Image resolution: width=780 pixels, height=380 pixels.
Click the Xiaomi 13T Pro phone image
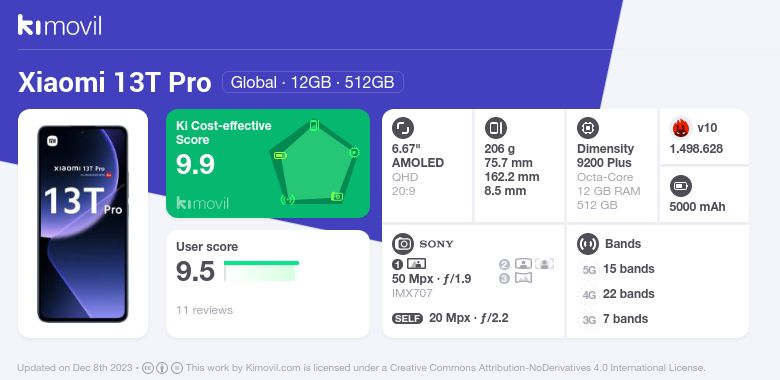[83, 224]
